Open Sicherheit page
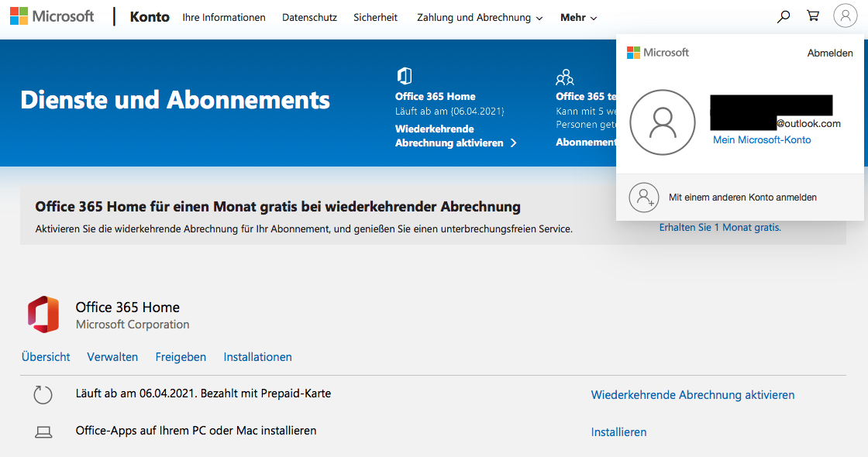The width and height of the screenshot is (868, 457). point(375,18)
